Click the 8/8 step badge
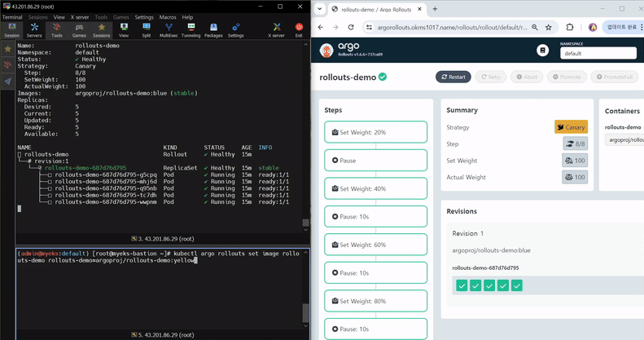Image resolution: width=644 pixels, height=340 pixels. 576,144
